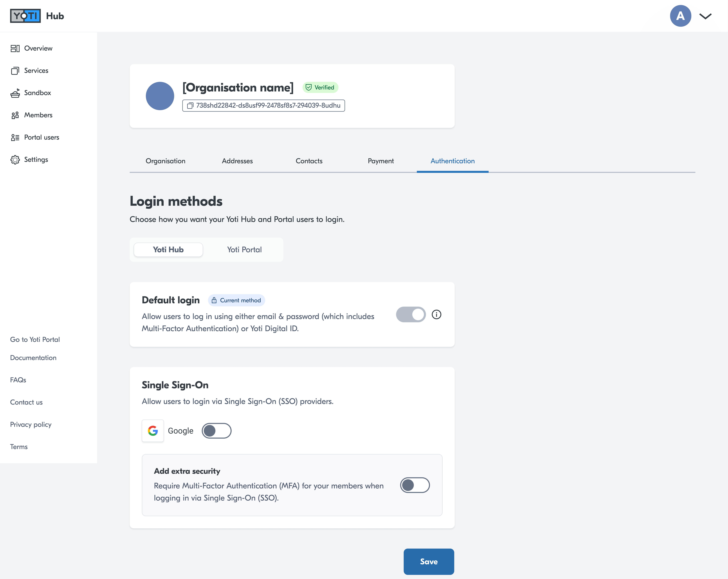728x579 pixels.
Task: Click the Yoti logo in header
Action: tap(25, 16)
